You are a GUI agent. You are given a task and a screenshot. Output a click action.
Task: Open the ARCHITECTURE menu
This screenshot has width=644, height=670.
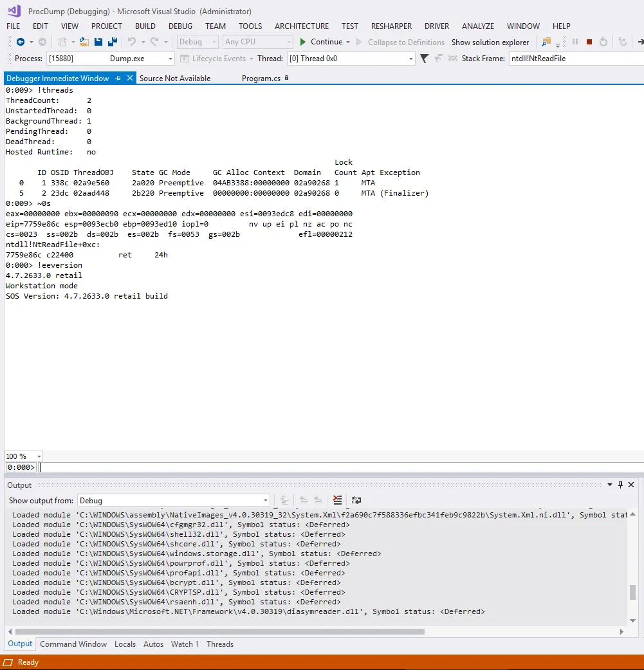pyautogui.click(x=302, y=26)
